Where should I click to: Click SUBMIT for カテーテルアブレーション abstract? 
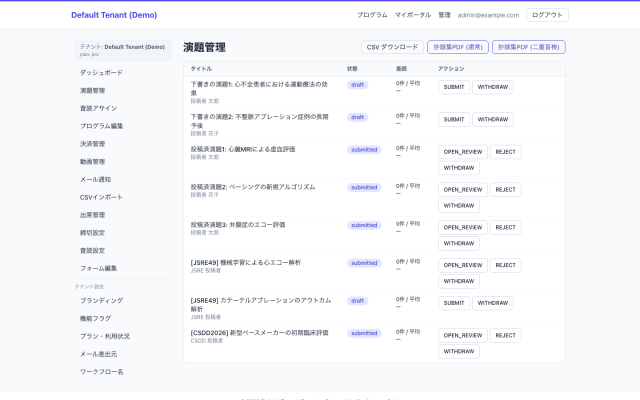click(454, 303)
